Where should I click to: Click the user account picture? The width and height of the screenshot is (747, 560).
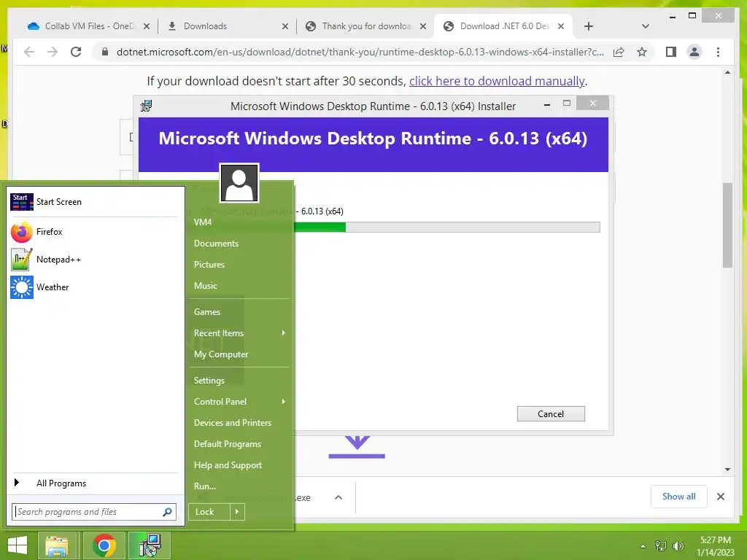[x=239, y=183]
